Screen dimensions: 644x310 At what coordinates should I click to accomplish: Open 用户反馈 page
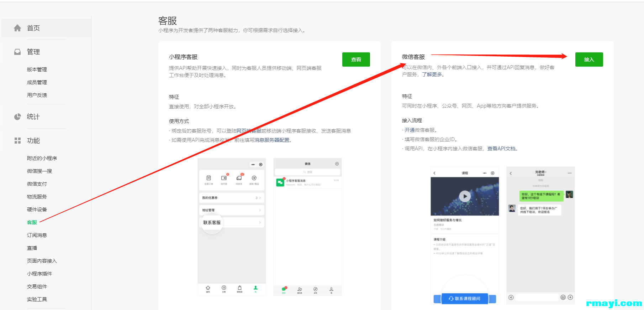tap(37, 95)
